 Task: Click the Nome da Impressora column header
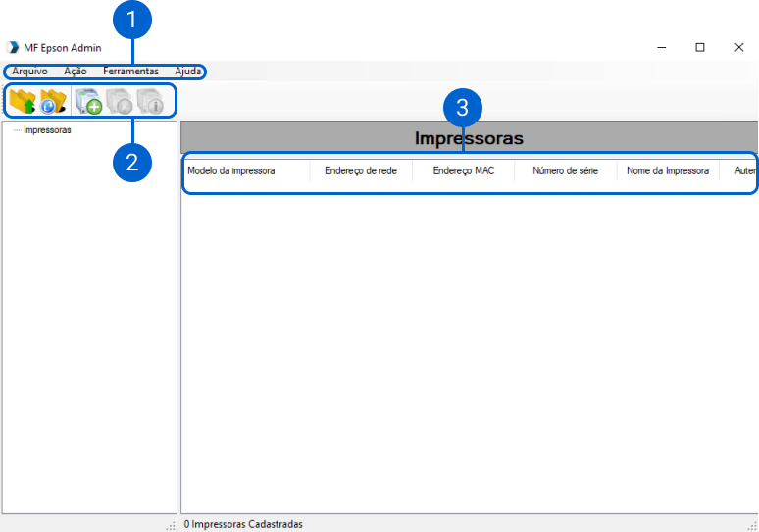tap(667, 170)
